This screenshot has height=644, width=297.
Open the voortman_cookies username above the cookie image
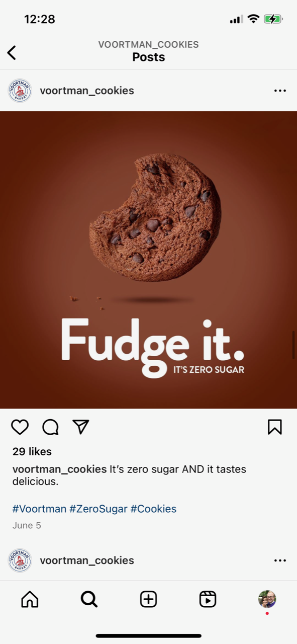87,91
